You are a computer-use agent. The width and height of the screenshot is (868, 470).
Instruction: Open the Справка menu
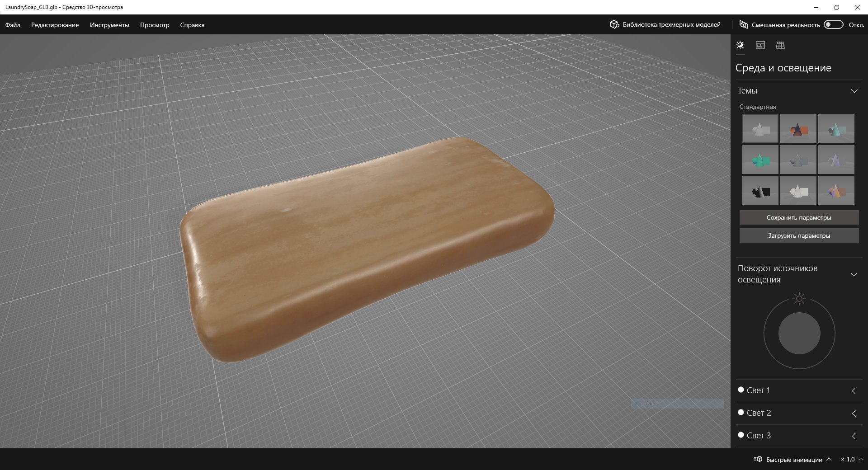coord(192,25)
